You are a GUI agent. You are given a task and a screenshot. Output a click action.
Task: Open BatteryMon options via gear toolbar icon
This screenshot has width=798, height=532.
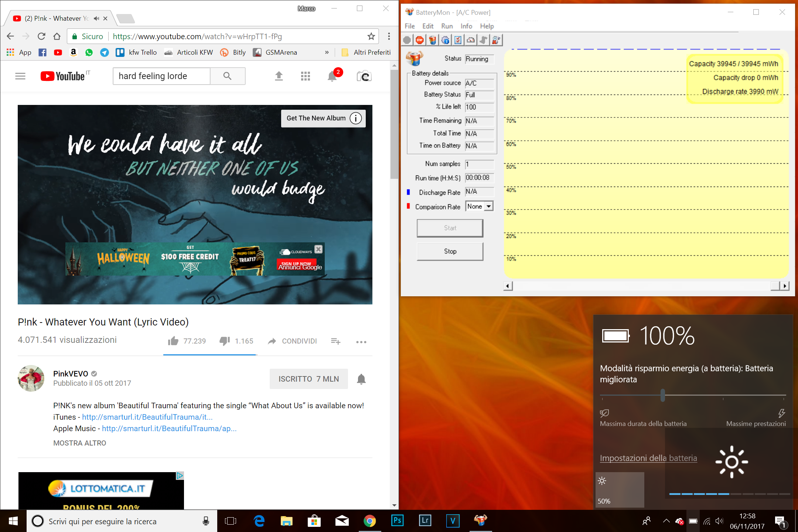(445, 40)
